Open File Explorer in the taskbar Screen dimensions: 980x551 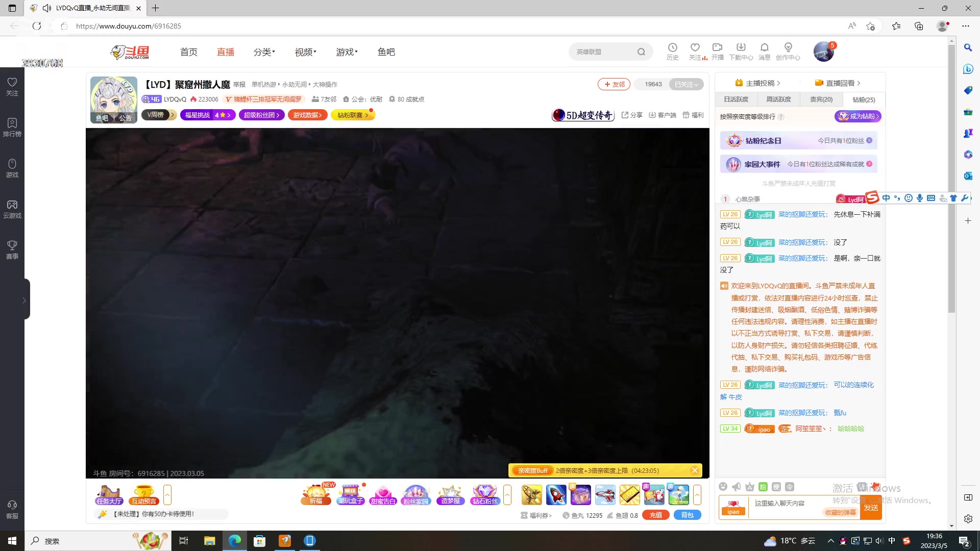210,541
